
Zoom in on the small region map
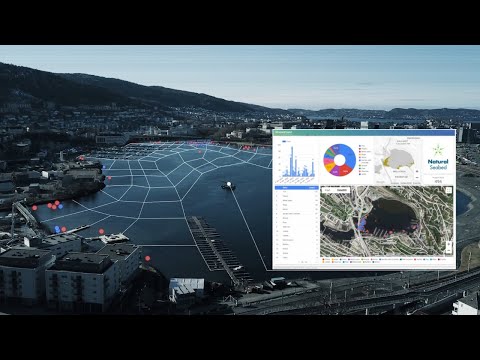point(417,172)
